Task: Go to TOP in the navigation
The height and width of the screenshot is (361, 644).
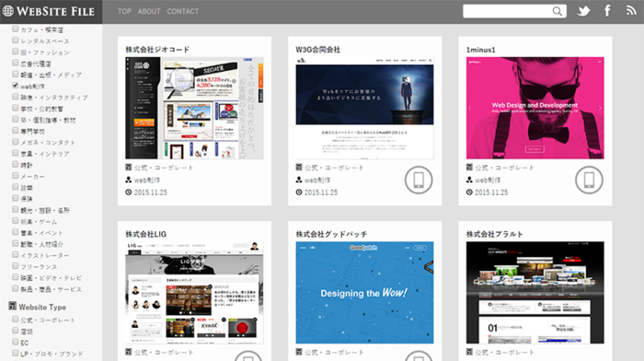Action: [124, 12]
